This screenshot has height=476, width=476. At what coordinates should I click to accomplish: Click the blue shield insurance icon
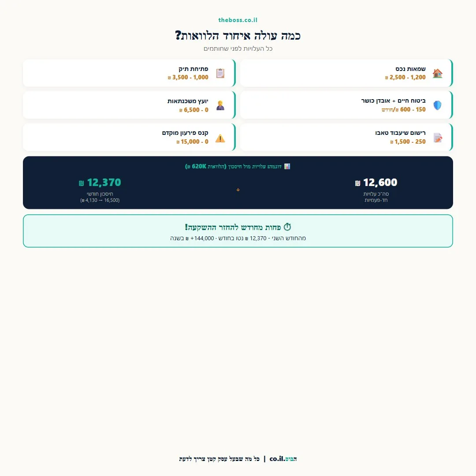pos(437,105)
